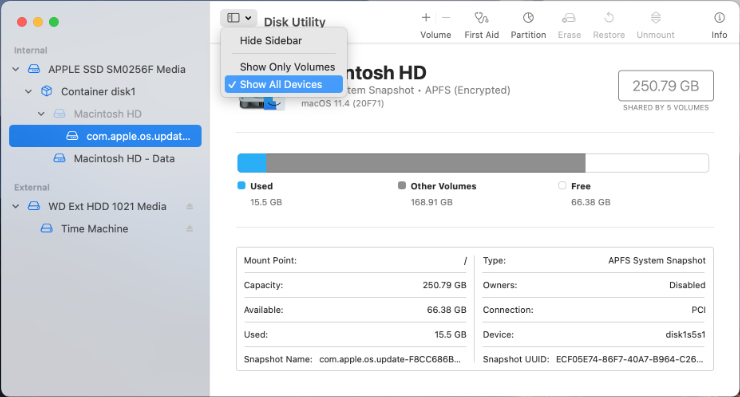The height and width of the screenshot is (397, 740).
Task: Click the Mac volume thumbnail image
Action: (x=261, y=102)
